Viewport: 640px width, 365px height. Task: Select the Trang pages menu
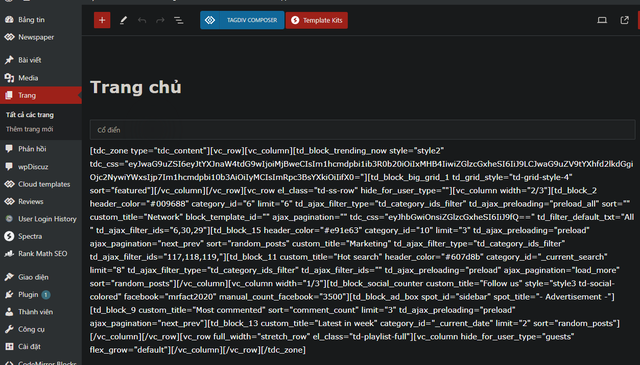(x=41, y=95)
